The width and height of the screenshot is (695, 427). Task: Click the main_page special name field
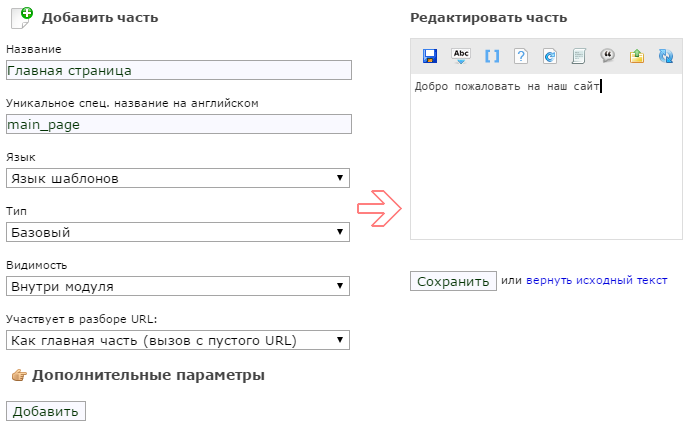179,124
